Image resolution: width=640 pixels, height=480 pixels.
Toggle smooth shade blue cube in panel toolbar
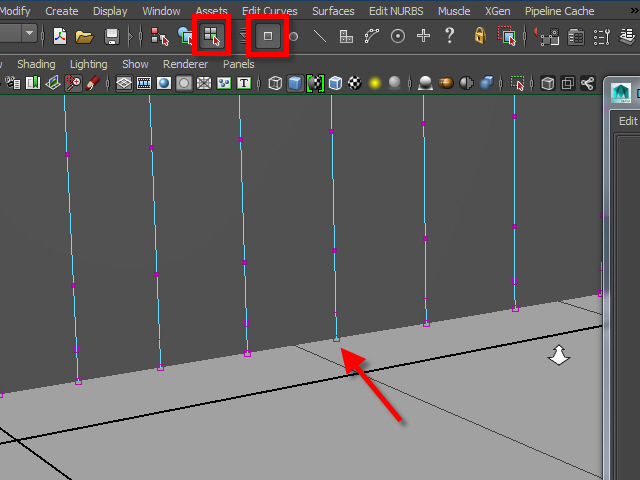click(x=295, y=84)
